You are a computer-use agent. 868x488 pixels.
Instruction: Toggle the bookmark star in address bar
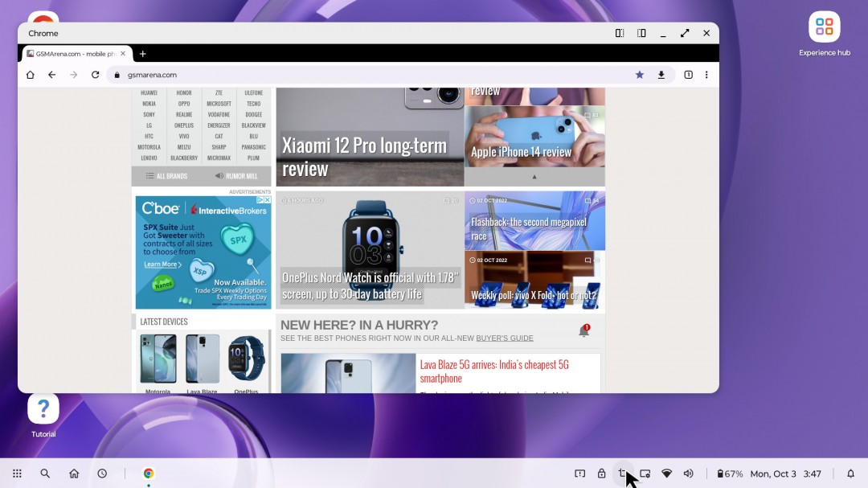click(640, 75)
